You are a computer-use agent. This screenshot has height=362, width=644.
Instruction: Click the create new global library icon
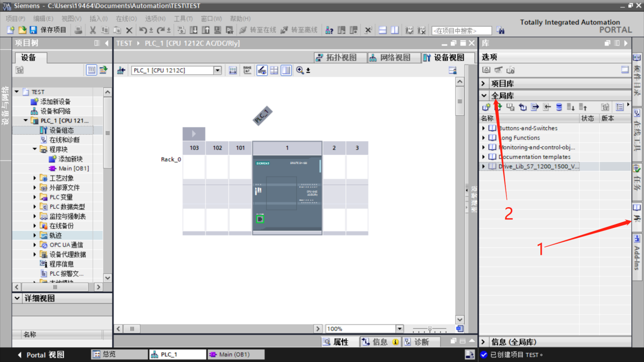[x=486, y=107]
